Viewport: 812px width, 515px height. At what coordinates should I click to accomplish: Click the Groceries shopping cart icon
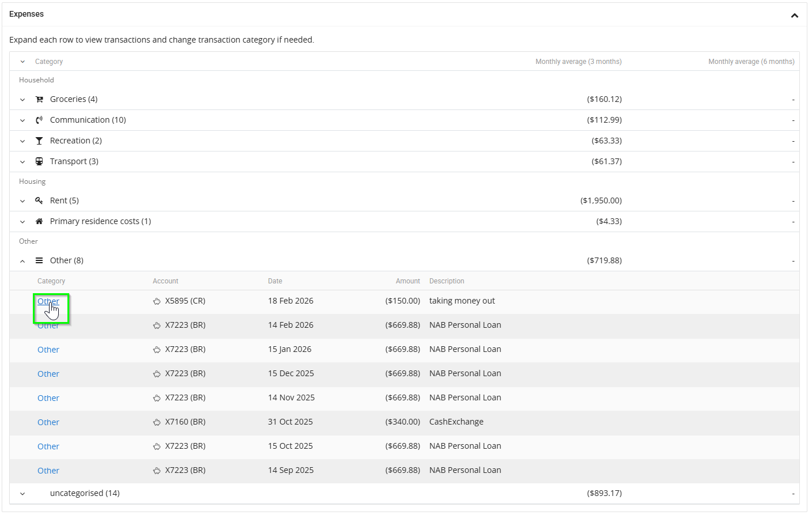click(x=39, y=100)
